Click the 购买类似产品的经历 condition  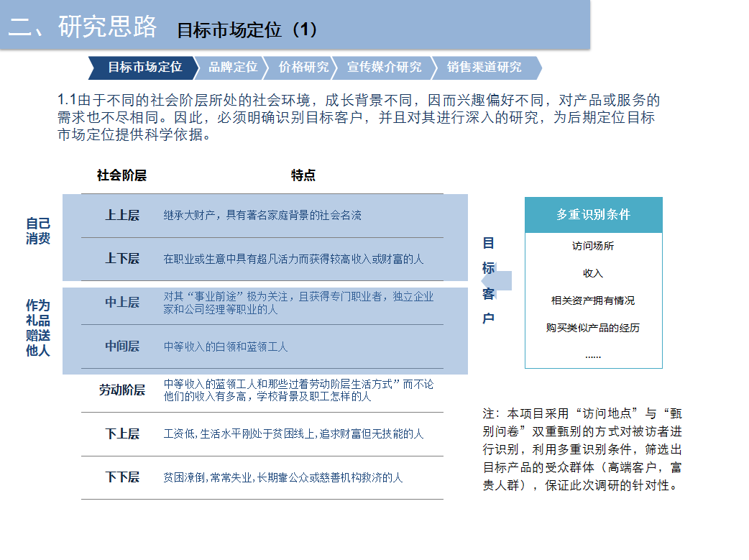tap(593, 328)
